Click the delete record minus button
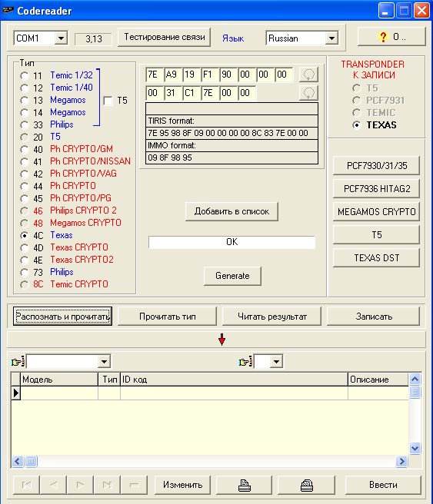Viewport: 433px width, 504px height. [134, 485]
